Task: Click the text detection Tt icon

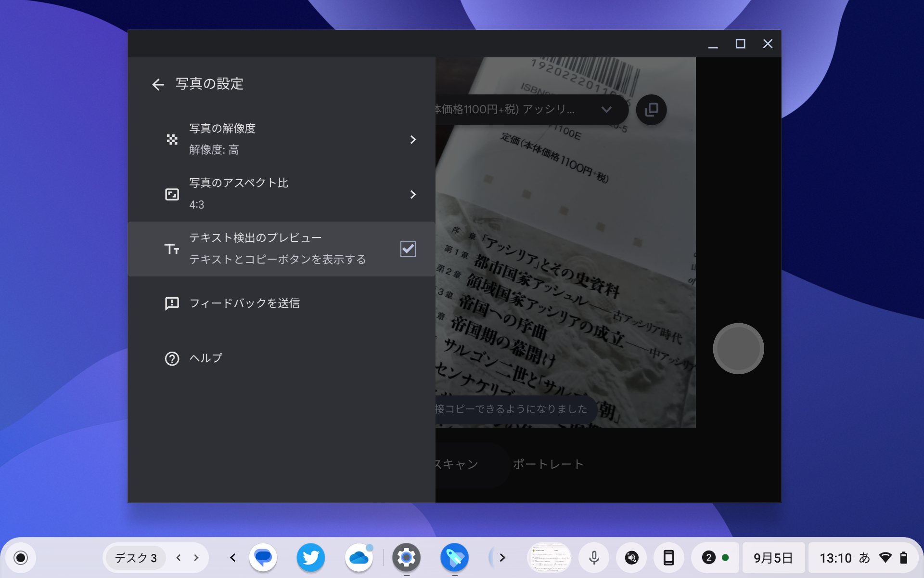Action: coord(172,249)
